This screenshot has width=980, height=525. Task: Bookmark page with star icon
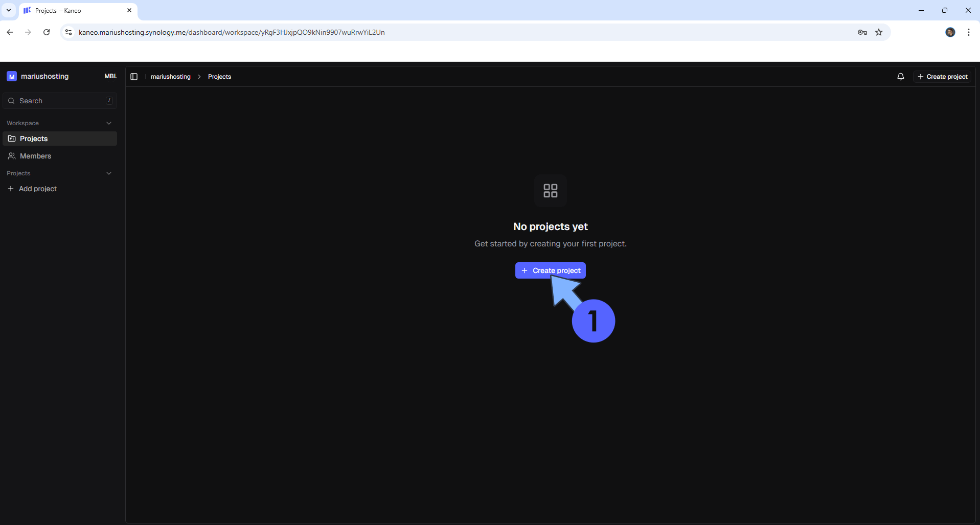click(879, 32)
